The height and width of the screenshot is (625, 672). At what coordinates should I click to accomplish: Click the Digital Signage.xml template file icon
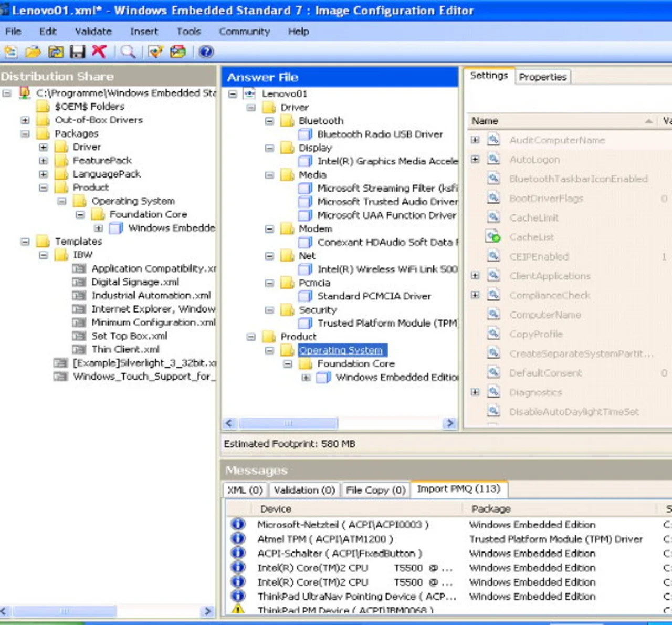coord(79,282)
